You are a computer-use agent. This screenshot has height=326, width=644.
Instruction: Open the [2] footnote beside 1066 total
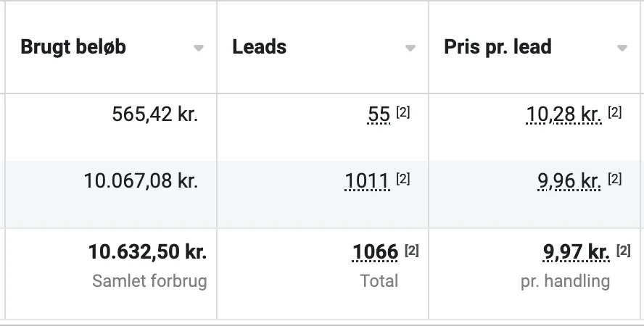point(411,250)
